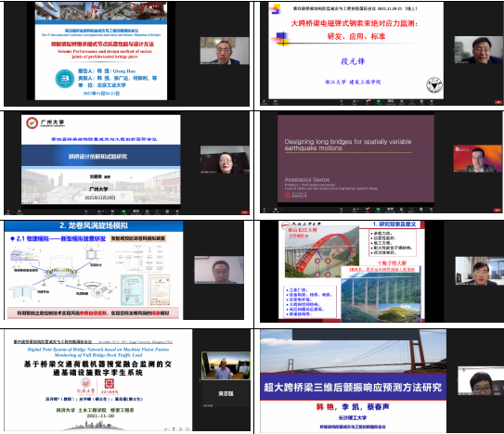Image resolution: width=504 pixels, height=434 pixels.
Task: Click Reactions icon in the Anastasios Sextos panel toolbar
Action: coord(420,210)
